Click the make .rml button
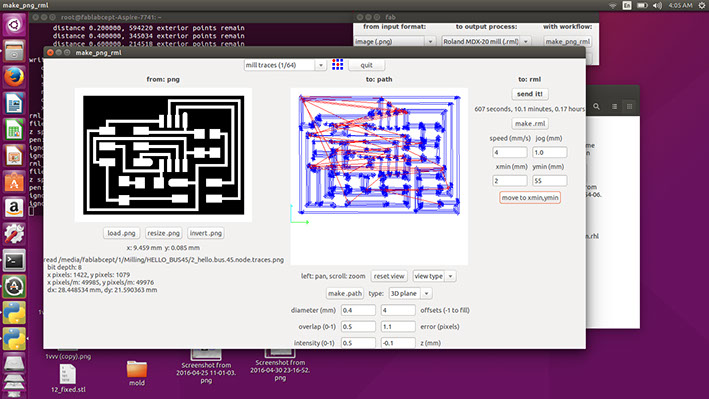The image size is (709, 399). [x=529, y=124]
